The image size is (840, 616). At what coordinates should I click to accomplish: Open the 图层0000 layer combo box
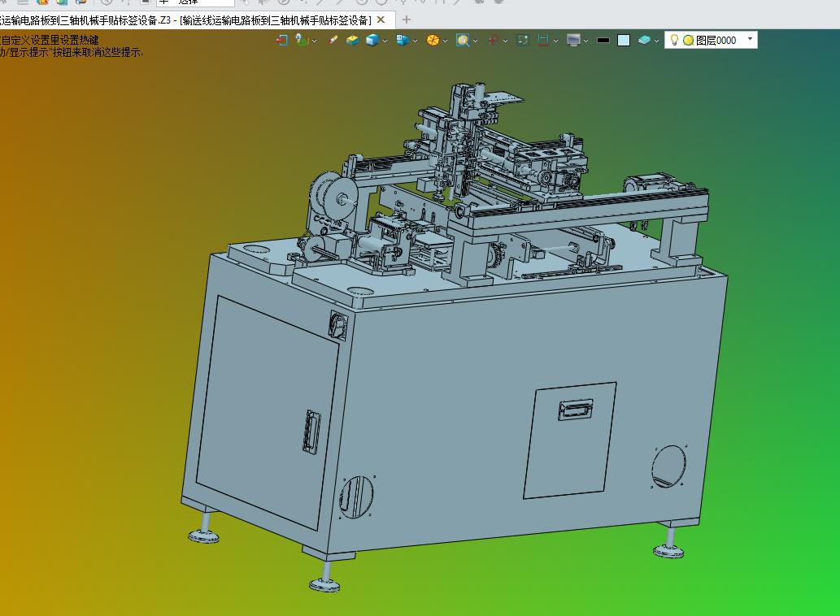pos(711,40)
